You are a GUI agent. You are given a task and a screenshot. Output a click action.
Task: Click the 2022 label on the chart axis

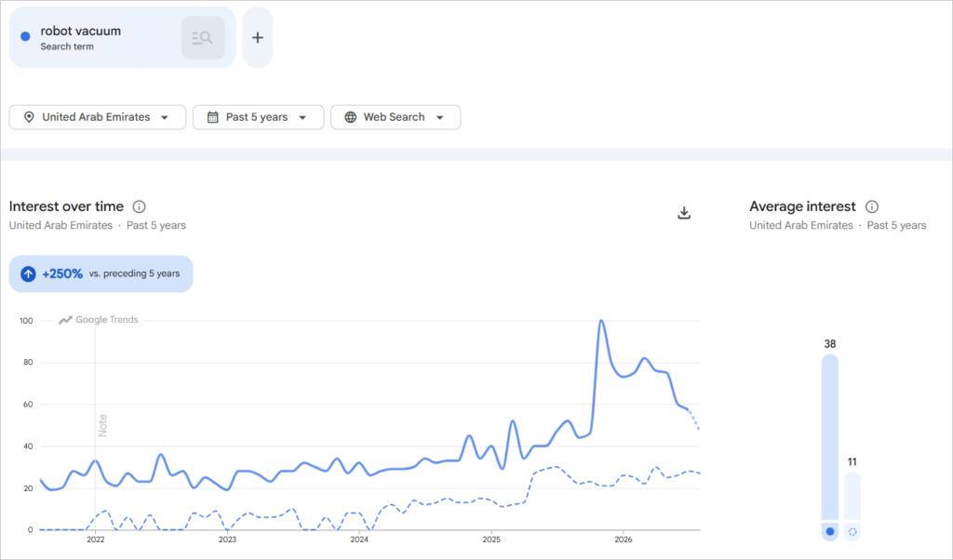coord(96,540)
